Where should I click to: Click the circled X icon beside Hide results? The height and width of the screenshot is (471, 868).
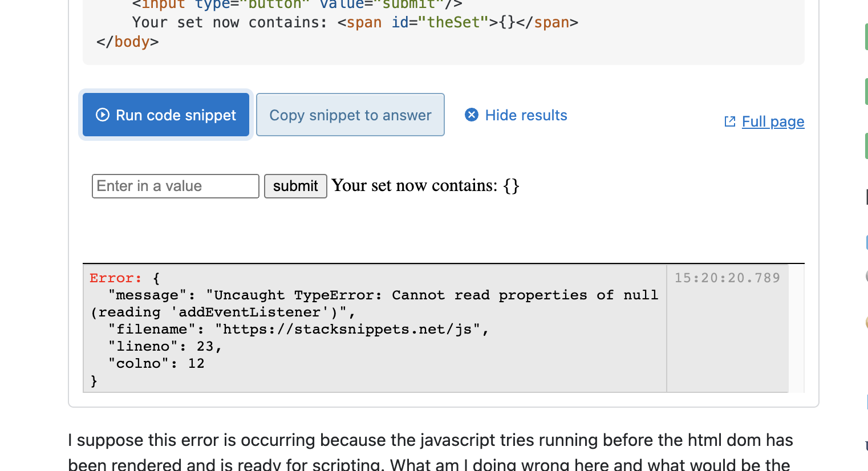[x=472, y=115]
